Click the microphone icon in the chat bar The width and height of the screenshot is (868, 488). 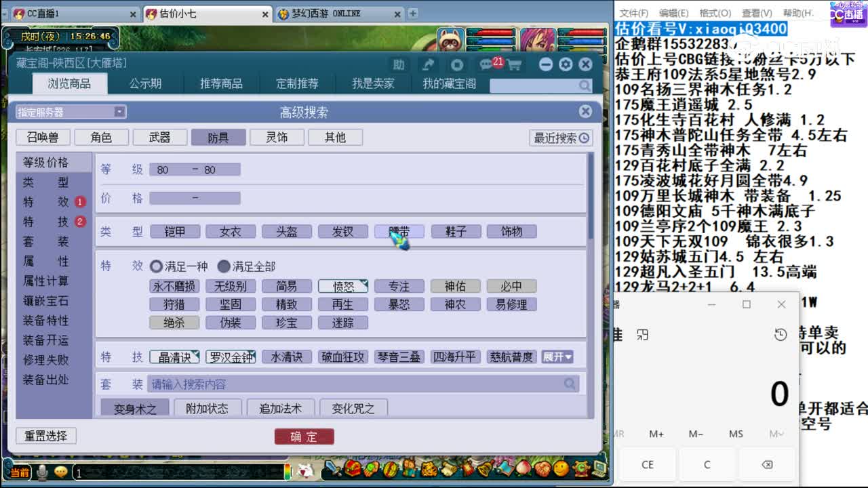pyautogui.click(x=43, y=472)
